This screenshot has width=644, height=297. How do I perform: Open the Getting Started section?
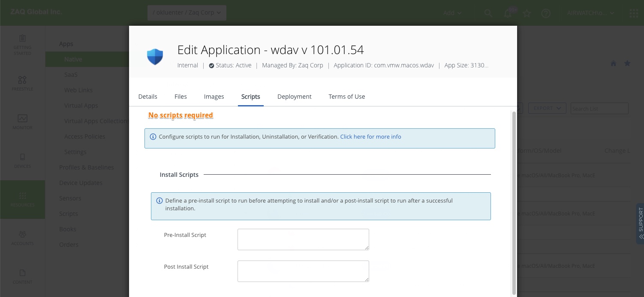click(x=22, y=45)
